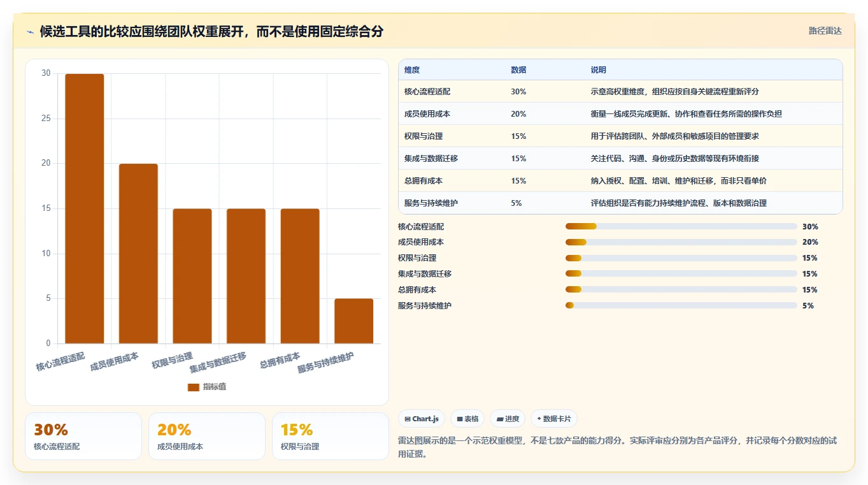
Task: Click the 总拥有成本 x-axis label on chart
Action: point(280,360)
